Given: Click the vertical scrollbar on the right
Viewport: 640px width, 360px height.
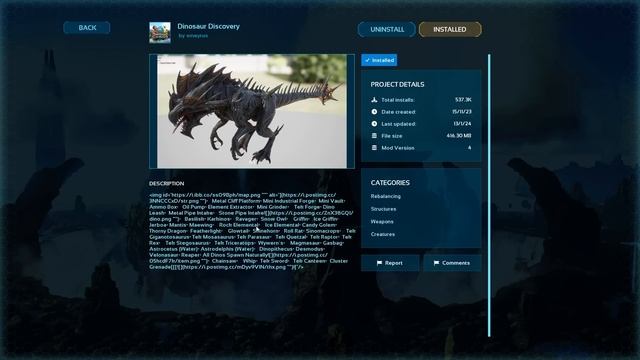Looking at the screenshot, I should coord(489,195).
